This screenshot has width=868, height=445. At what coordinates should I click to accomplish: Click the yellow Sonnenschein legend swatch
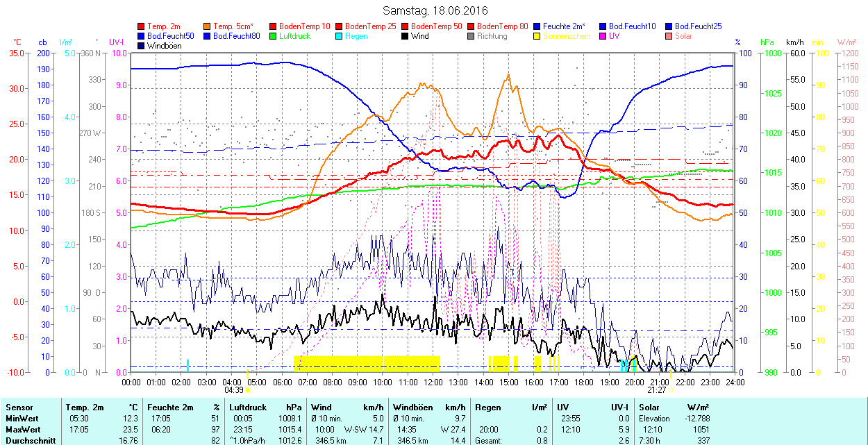click(x=537, y=36)
